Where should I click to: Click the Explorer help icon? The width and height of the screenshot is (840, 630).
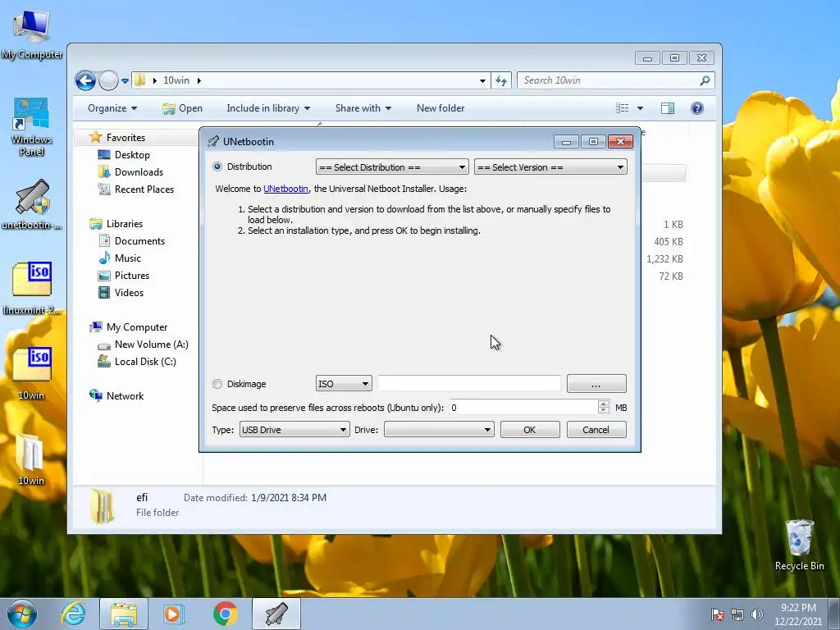tap(697, 108)
